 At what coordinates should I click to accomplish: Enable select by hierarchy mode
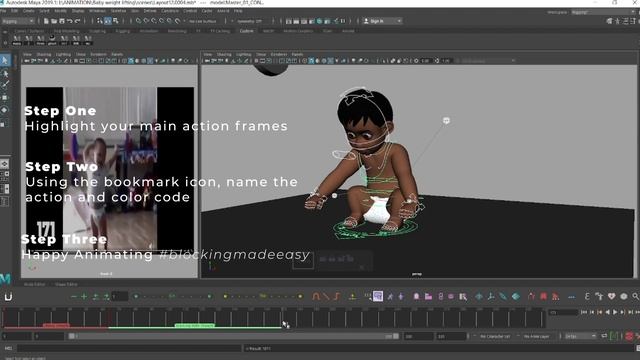coord(100,21)
